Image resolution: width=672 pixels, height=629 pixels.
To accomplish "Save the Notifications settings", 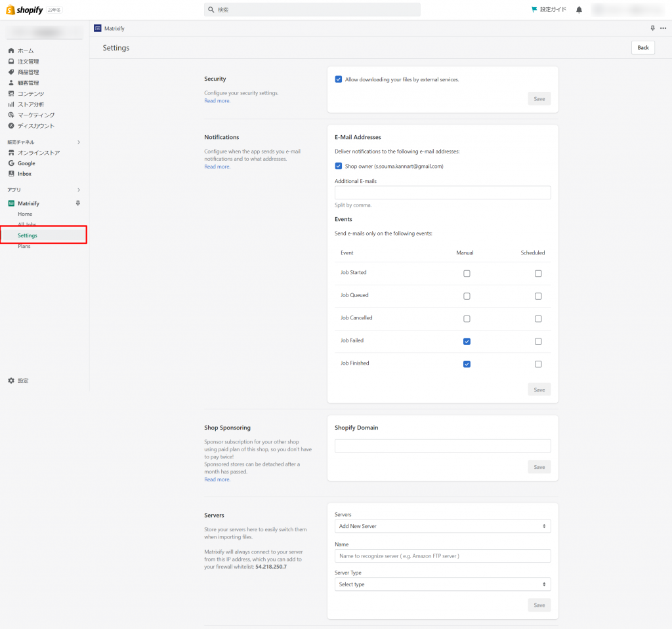I will click(539, 390).
